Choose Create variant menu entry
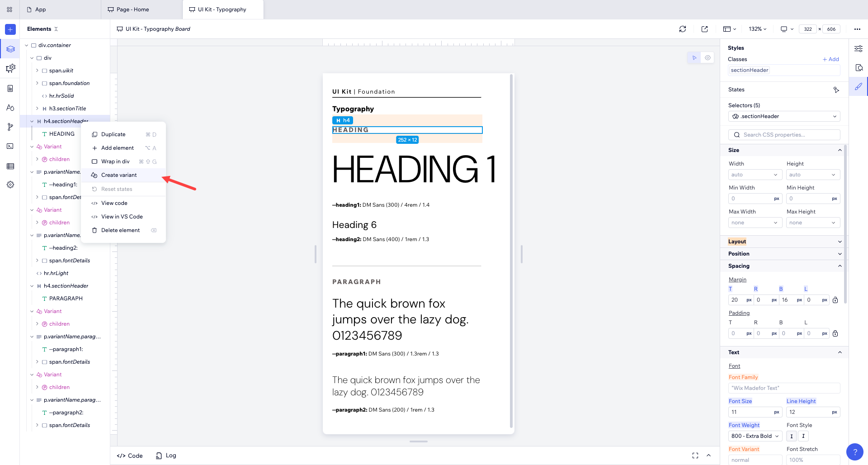Image resolution: width=868 pixels, height=465 pixels. click(x=123, y=175)
